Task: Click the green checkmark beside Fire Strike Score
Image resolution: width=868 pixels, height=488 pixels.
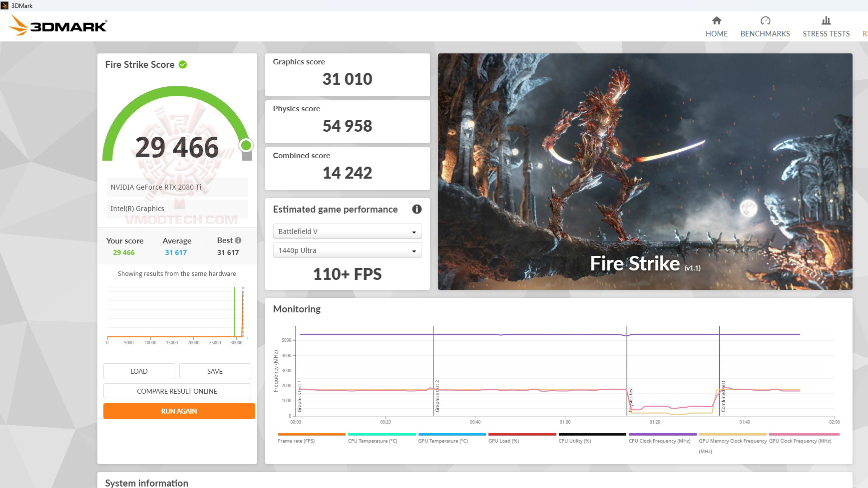Action: click(182, 64)
